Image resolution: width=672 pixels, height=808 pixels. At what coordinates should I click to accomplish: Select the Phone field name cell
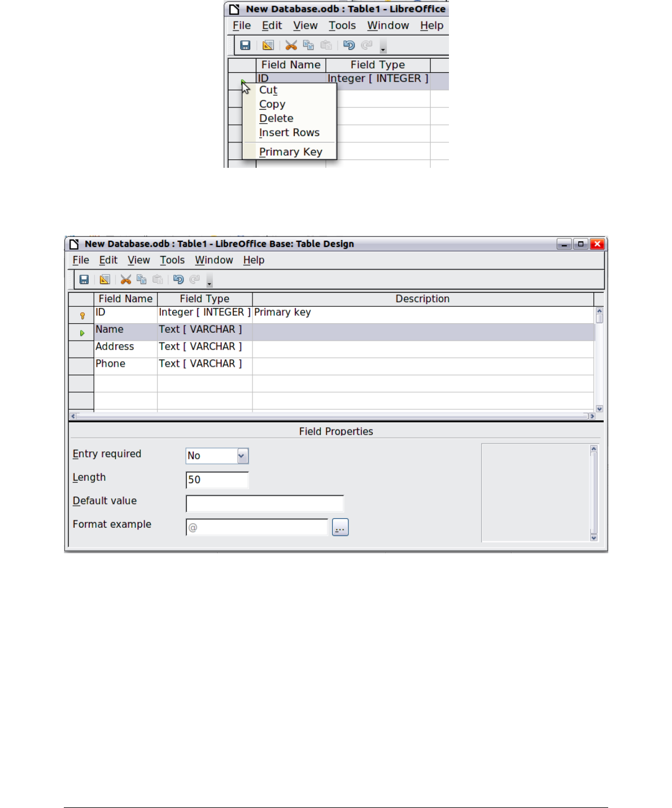click(125, 366)
